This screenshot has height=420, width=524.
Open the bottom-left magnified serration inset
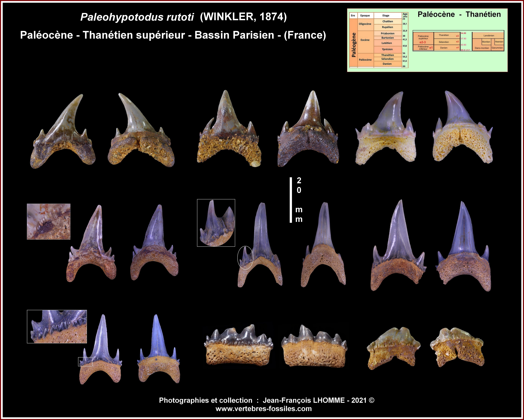pos(57,327)
